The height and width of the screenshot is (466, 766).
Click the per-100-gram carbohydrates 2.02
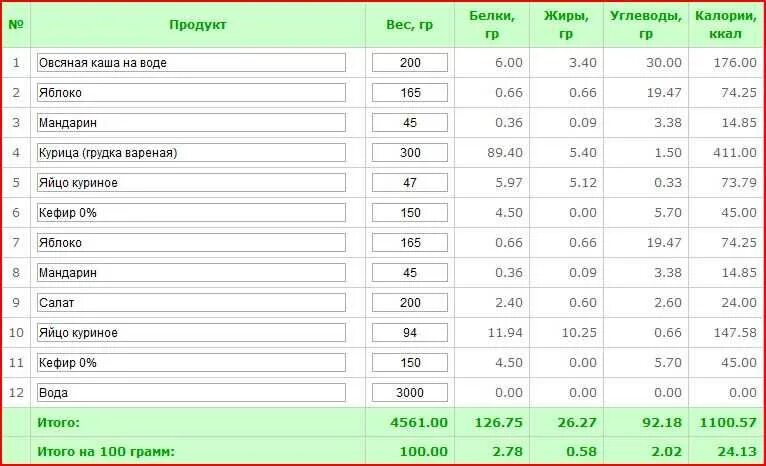tap(666, 452)
